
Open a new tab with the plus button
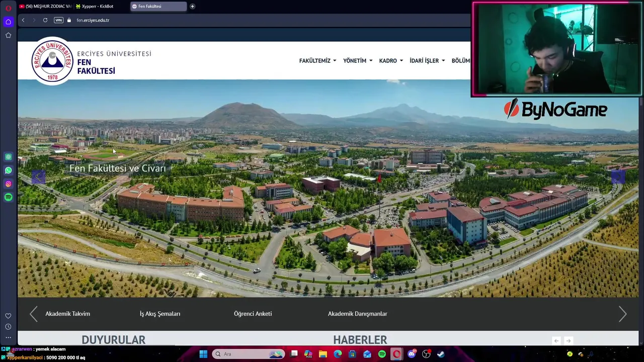click(x=192, y=6)
